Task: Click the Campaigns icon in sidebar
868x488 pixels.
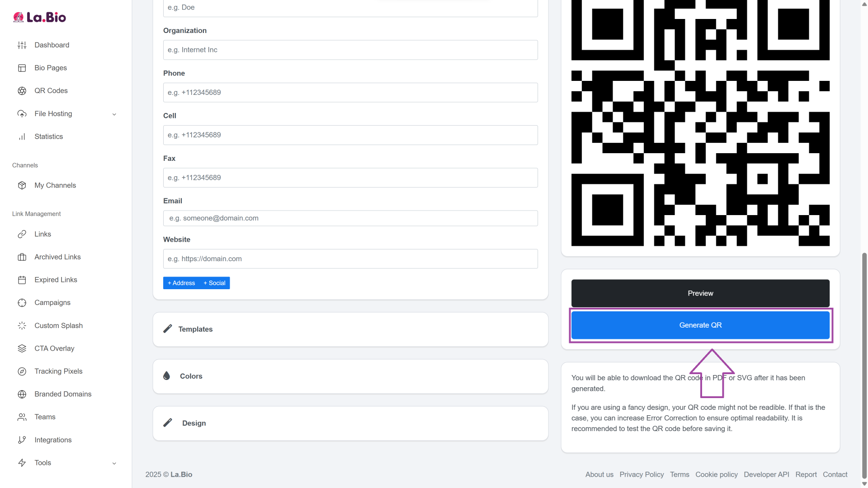Action: [x=22, y=303]
